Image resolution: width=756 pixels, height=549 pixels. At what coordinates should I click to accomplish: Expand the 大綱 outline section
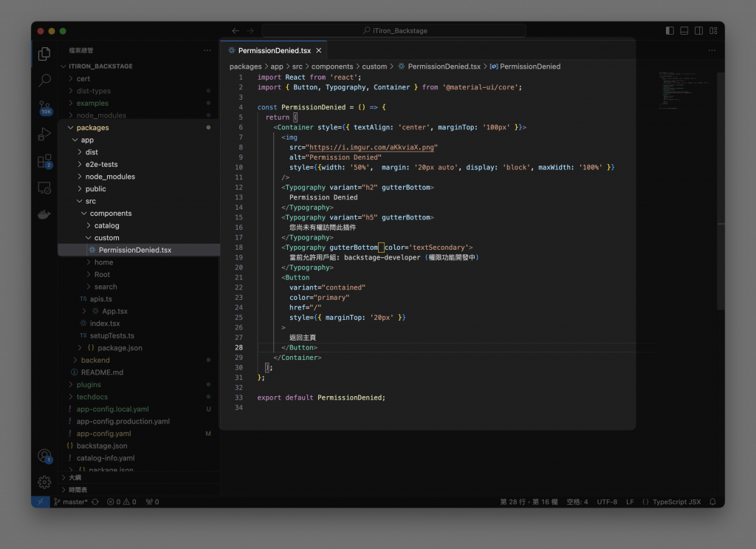click(x=139, y=477)
